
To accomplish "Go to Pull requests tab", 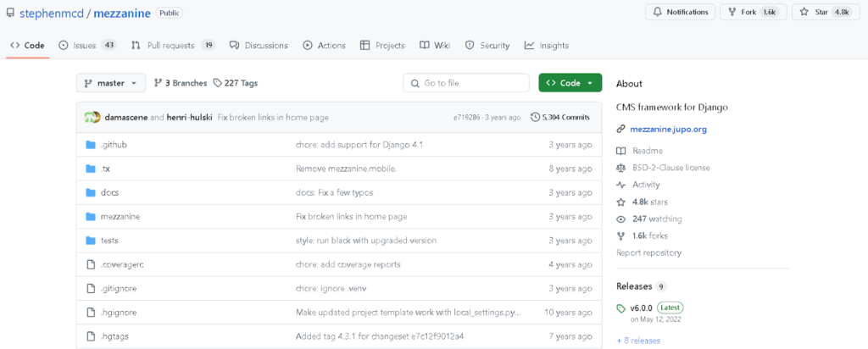I will (173, 46).
